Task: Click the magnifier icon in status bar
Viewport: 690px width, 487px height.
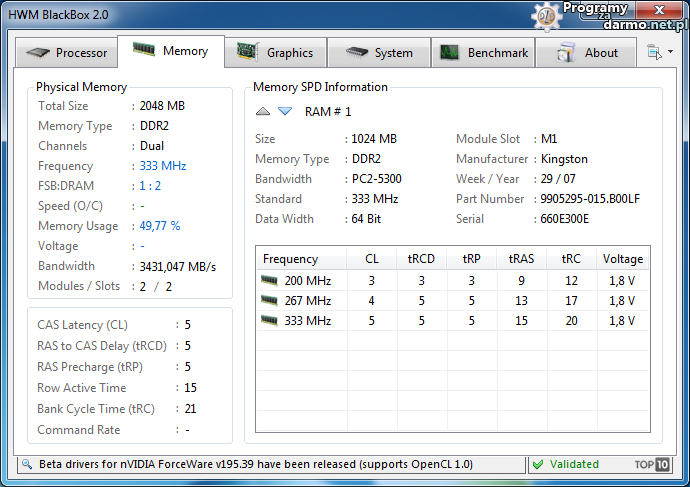Action: [26, 465]
